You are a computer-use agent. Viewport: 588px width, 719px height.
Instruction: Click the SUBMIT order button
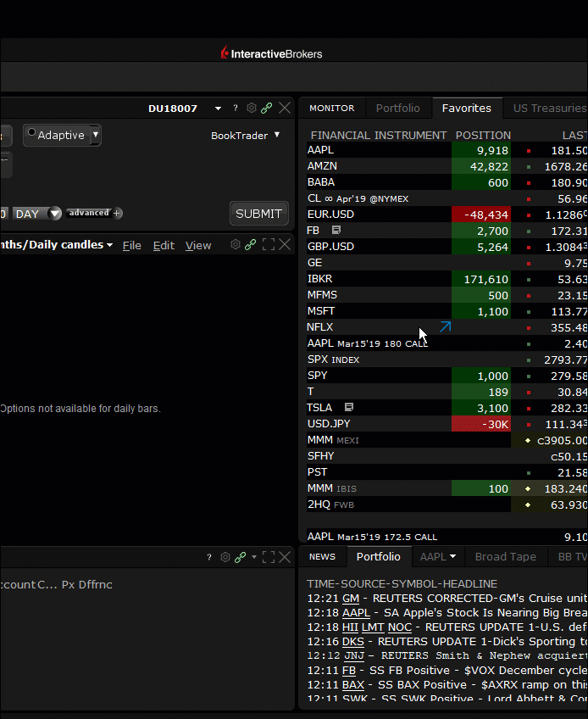(259, 214)
